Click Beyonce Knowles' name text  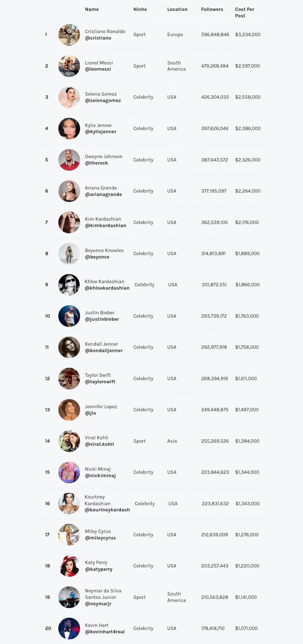[104, 250]
